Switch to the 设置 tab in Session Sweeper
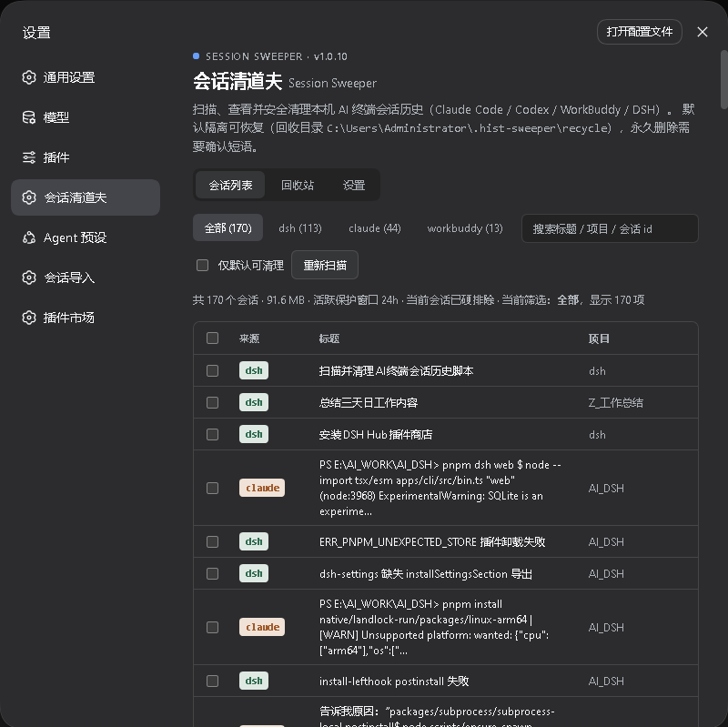 (x=354, y=185)
